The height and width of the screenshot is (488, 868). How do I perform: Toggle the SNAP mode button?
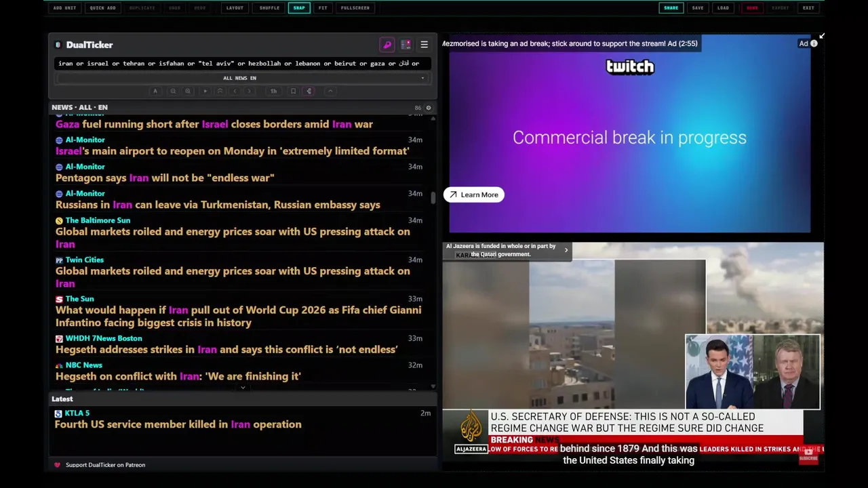coord(299,8)
